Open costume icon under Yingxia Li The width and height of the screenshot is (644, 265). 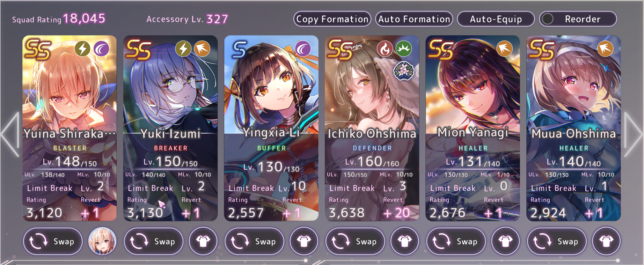304,241
